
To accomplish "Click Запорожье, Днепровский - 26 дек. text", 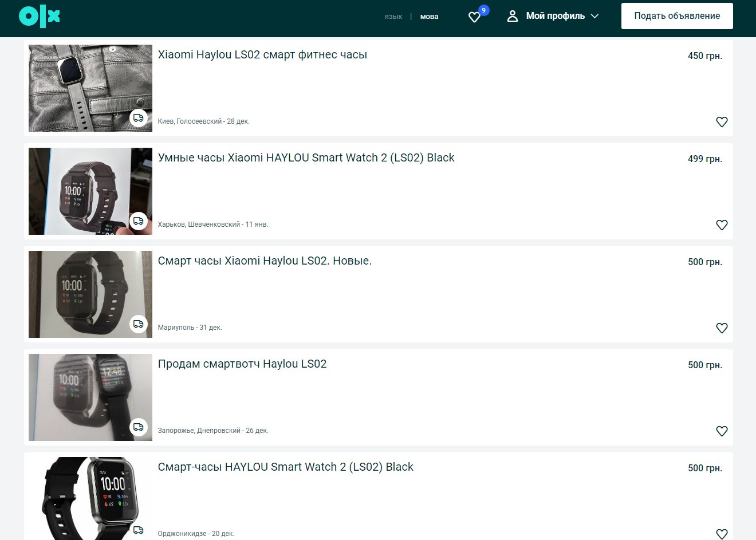I will coord(212,431).
